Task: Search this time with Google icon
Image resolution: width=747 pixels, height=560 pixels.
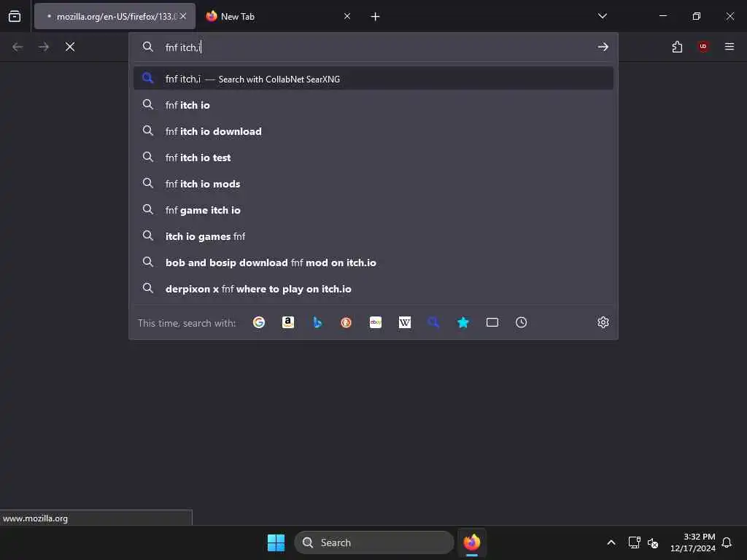Action: point(259,322)
